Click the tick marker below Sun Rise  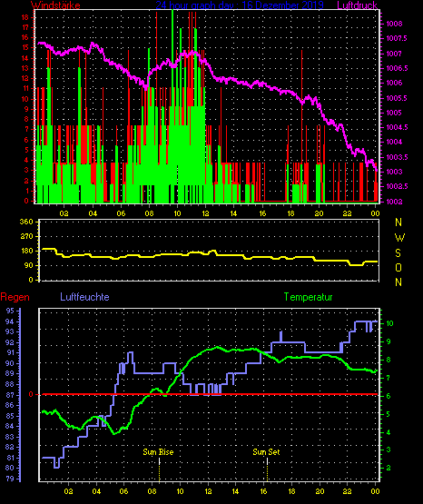[x=160, y=469]
